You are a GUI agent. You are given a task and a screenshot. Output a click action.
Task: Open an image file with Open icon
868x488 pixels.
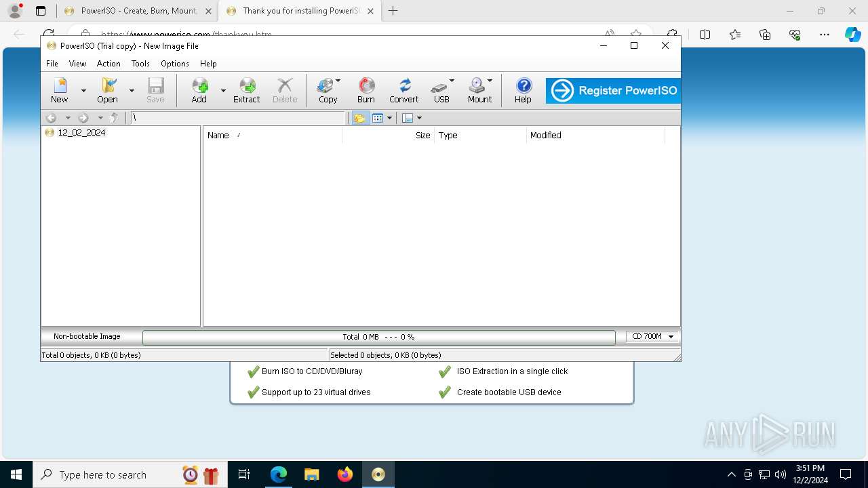pyautogui.click(x=107, y=90)
